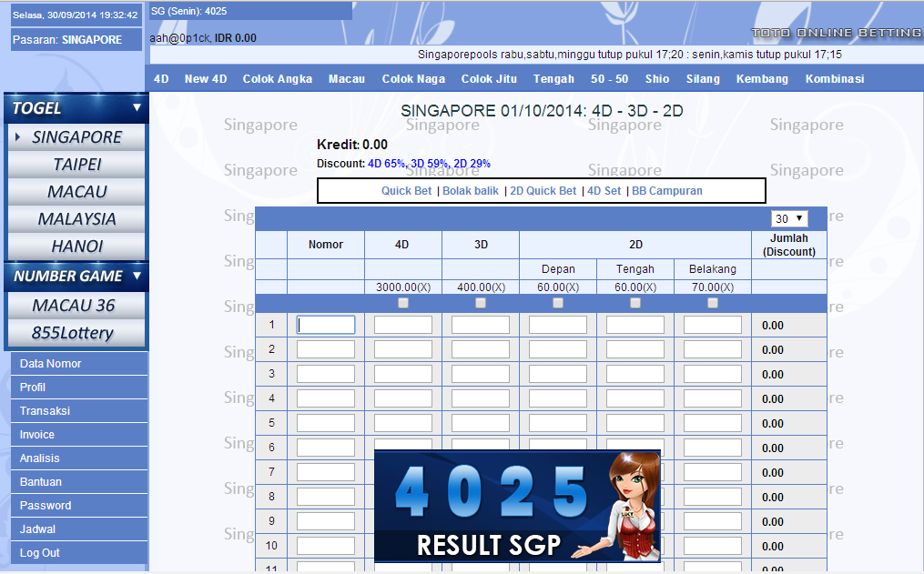Viewport: 924px width, 574px height.
Task: Open 4D Set link
Action: (x=604, y=191)
